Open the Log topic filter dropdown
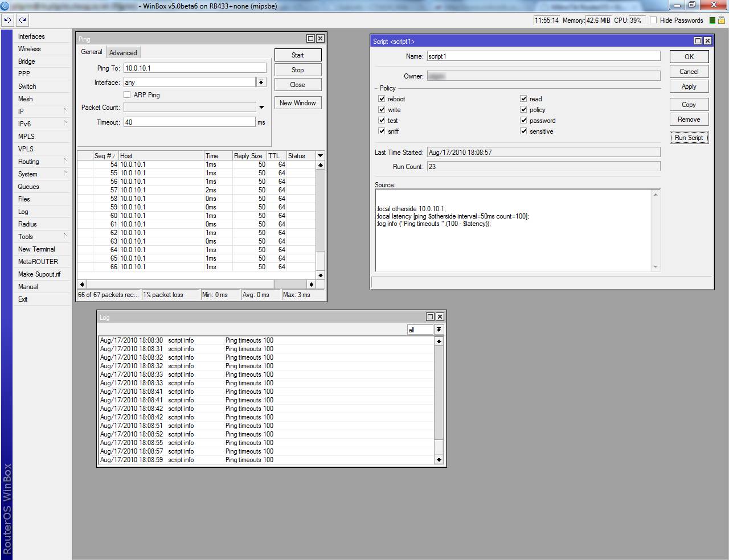 coord(439,330)
